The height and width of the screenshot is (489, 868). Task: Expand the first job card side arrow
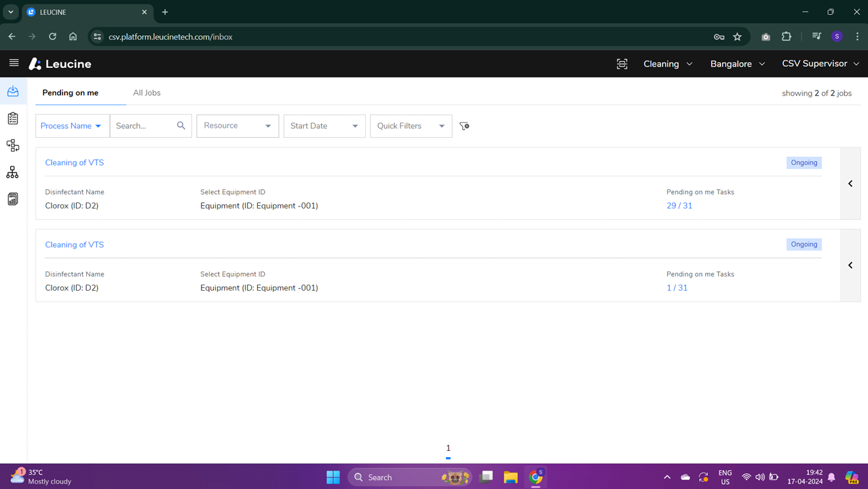pyautogui.click(x=850, y=183)
